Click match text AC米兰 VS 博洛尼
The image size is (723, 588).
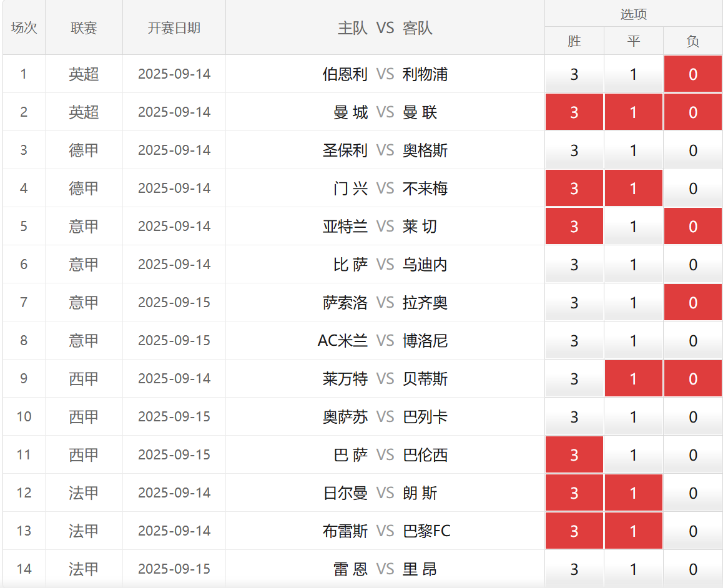point(383,341)
